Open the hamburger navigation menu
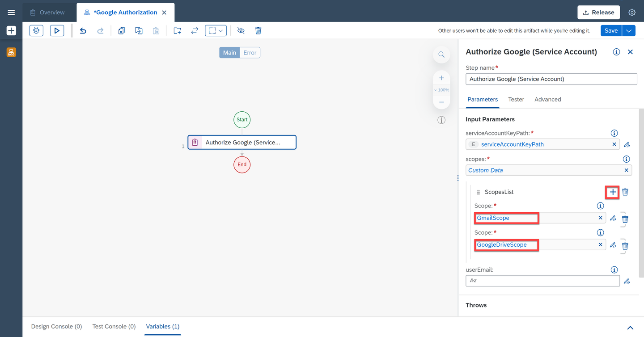Viewport: 644px width, 337px height. [x=11, y=13]
